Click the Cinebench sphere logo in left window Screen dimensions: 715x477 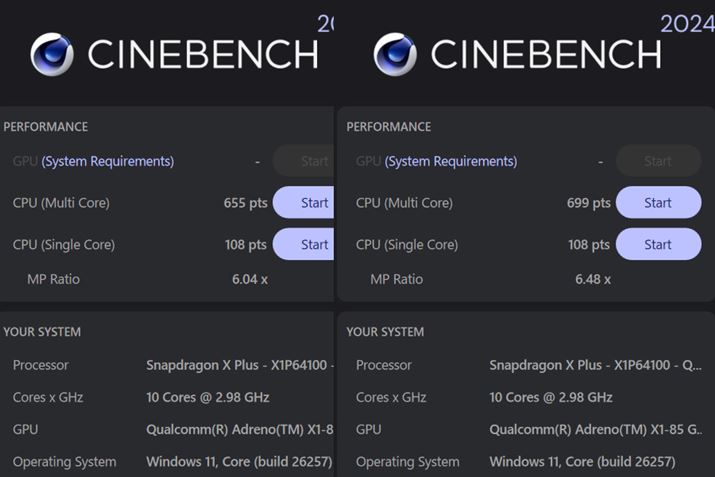click(51, 55)
